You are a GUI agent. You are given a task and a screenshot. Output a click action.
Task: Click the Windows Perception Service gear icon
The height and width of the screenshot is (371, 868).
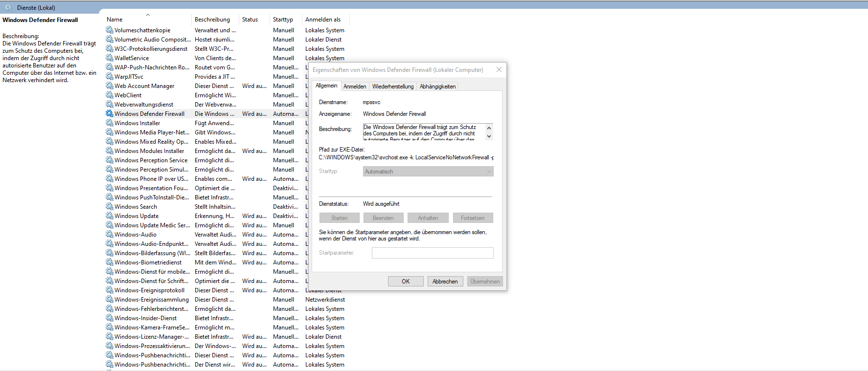[110, 160]
